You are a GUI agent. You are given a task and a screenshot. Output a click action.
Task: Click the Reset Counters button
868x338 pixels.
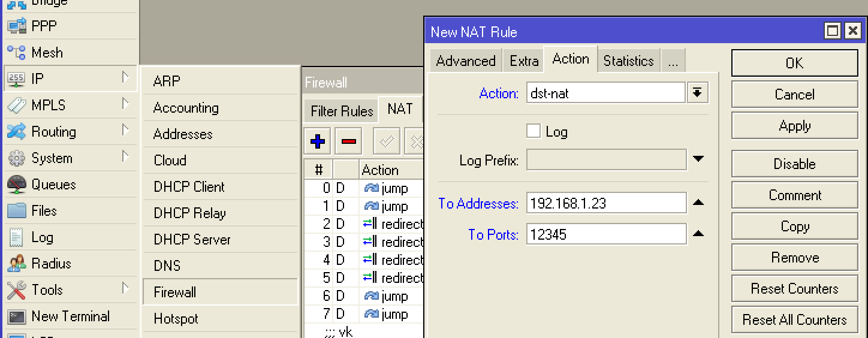[795, 289]
